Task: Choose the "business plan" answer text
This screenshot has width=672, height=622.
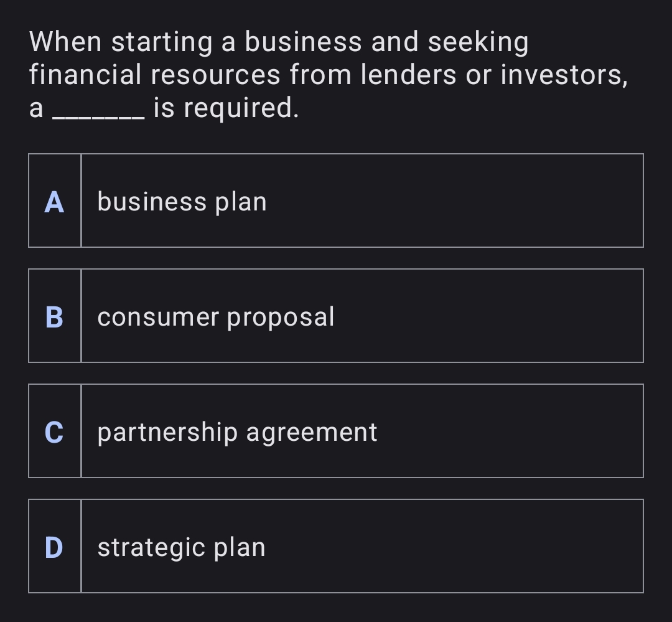Action: pyautogui.click(x=182, y=202)
